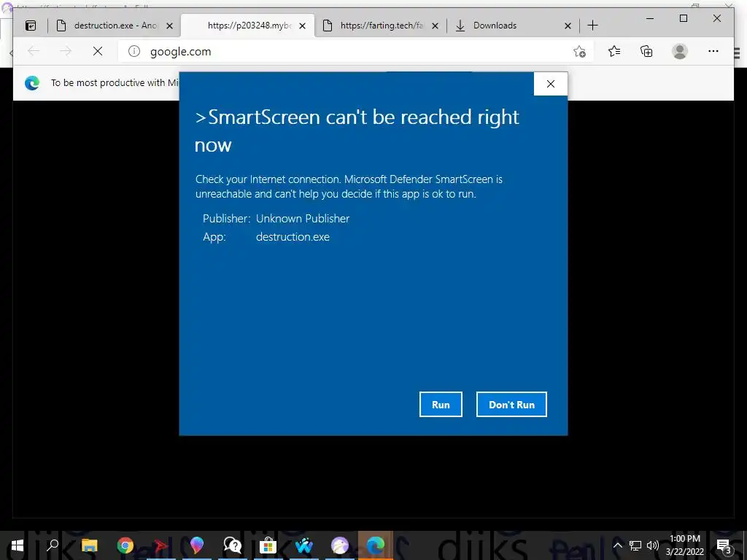
Task: Open the purple bird app on taskbar
Action: pos(340,545)
